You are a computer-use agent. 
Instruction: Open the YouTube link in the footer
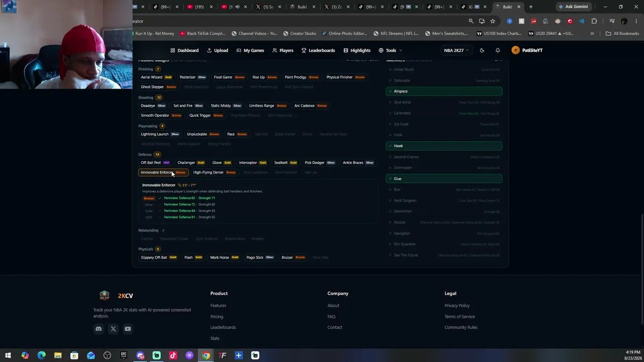(x=128, y=329)
